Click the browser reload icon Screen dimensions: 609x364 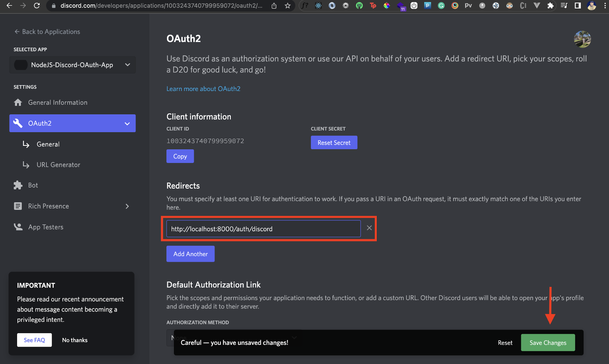37,5
